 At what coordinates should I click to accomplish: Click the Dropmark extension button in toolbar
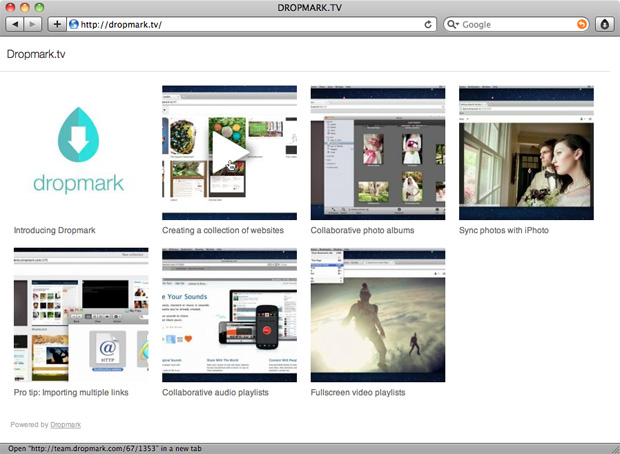(605, 25)
